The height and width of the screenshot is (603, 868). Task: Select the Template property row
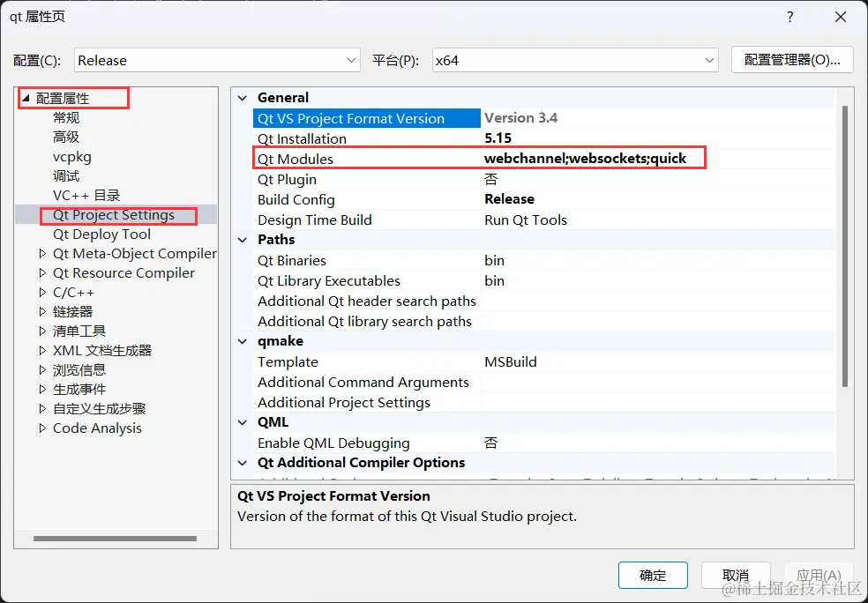[543, 361]
